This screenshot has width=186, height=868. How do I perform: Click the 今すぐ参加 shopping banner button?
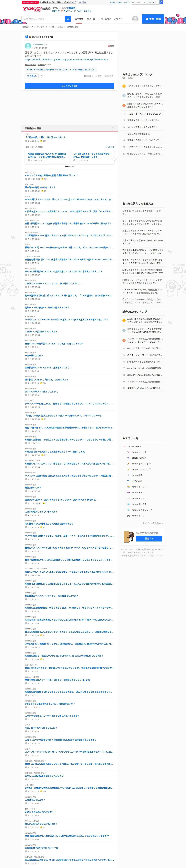tap(82, 2)
